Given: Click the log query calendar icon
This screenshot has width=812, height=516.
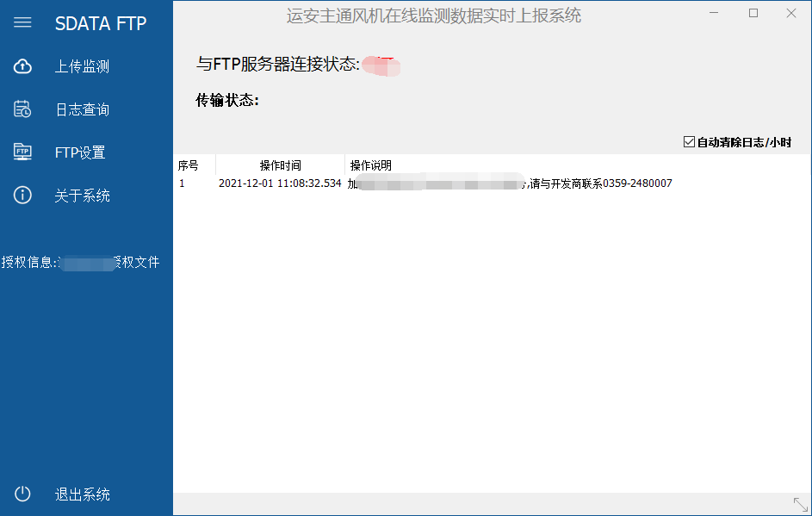Looking at the screenshot, I should (22, 109).
